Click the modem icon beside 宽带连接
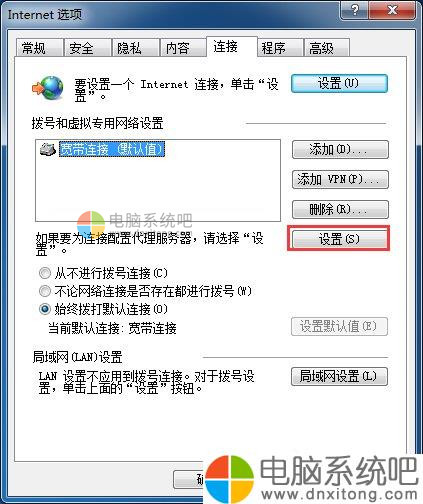423x504 pixels. point(48,150)
